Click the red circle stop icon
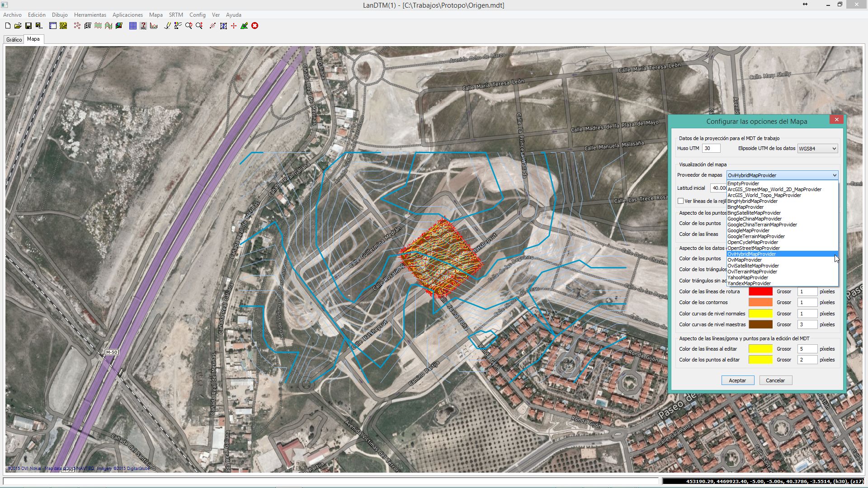The image size is (868, 488). click(255, 26)
